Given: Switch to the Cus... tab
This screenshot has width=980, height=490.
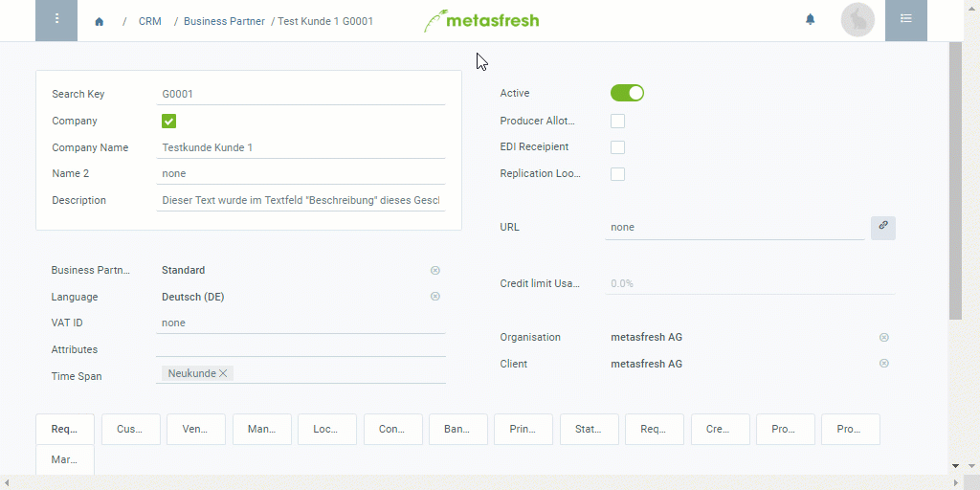Looking at the screenshot, I should click(x=131, y=430).
